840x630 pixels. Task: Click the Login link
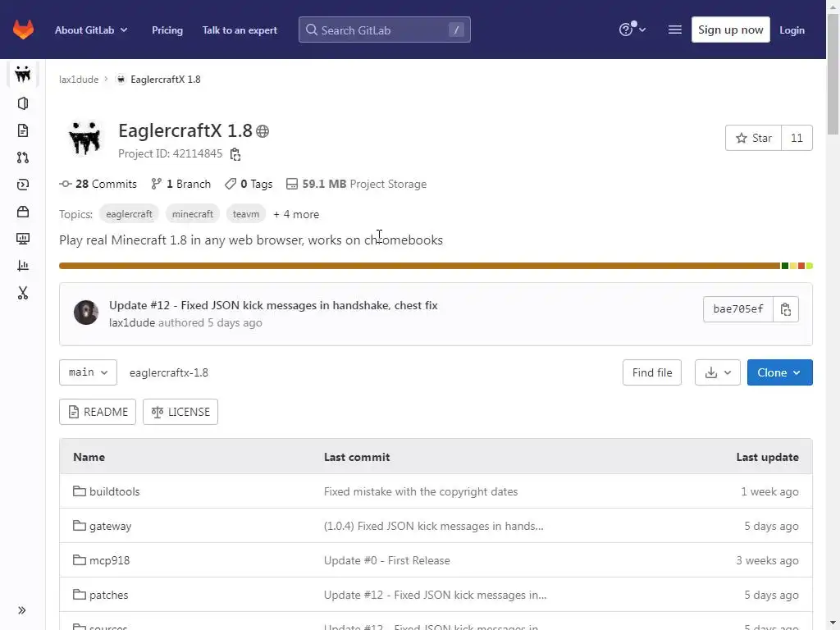(x=792, y=30)
